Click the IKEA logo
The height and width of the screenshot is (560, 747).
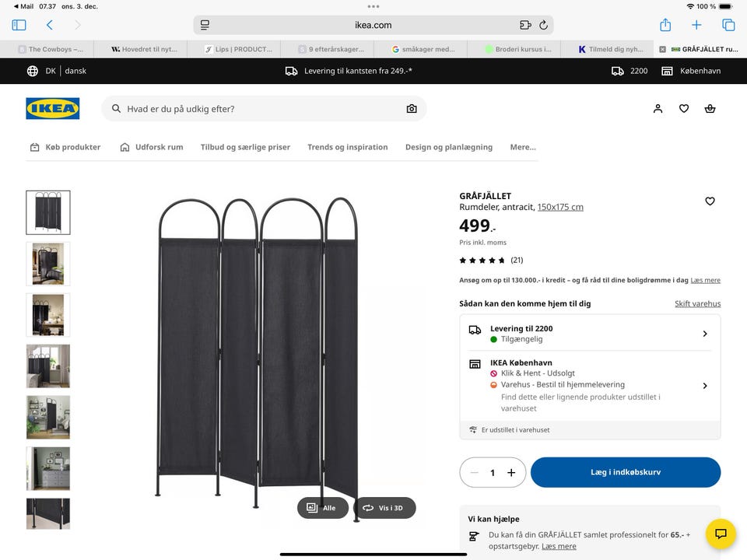coord(53,109)
